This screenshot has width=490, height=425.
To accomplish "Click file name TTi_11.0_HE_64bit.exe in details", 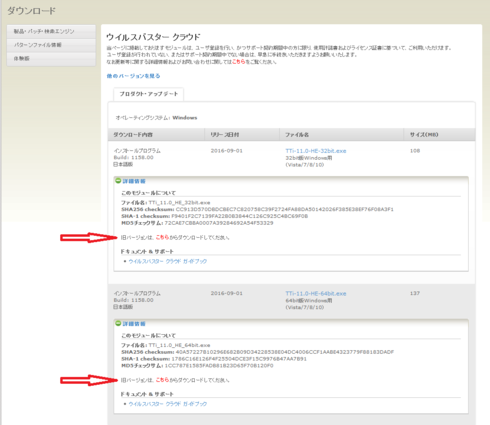I will point(180,345).
